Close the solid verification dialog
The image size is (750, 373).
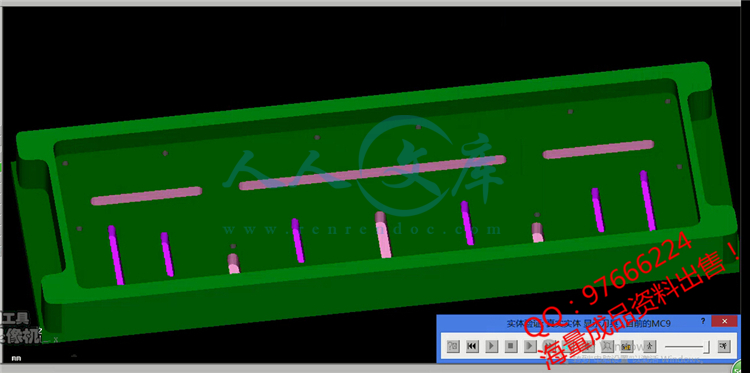pos(724,321)
